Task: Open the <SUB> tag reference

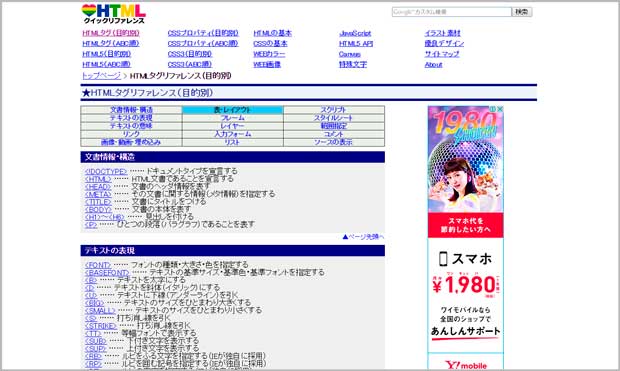Action: (95, 341)
